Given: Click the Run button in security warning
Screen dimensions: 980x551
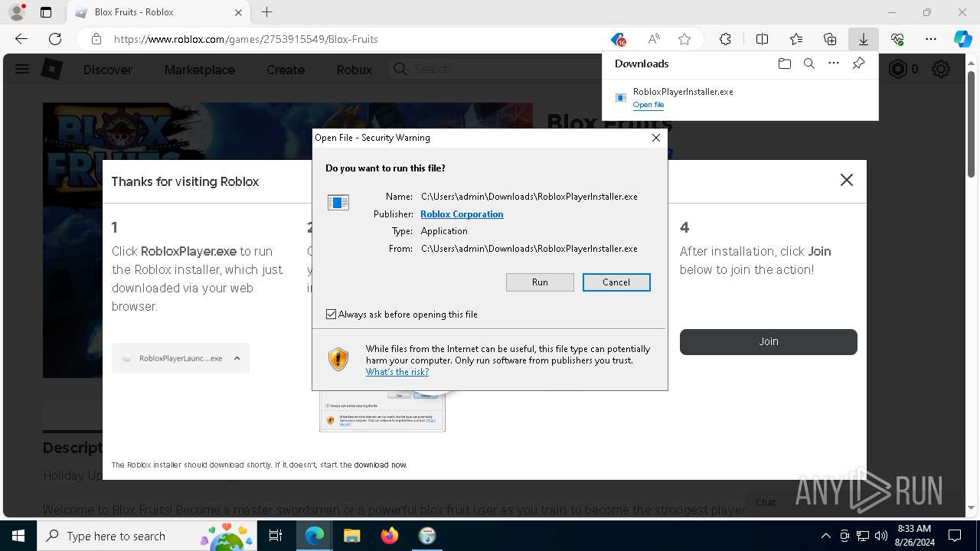Looking at the screenshot, I should [540, 282].
